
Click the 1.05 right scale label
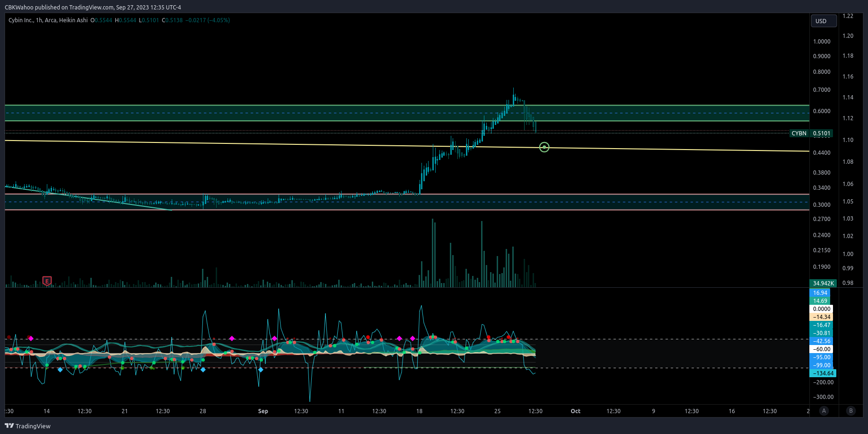click(x=848, y=202)
